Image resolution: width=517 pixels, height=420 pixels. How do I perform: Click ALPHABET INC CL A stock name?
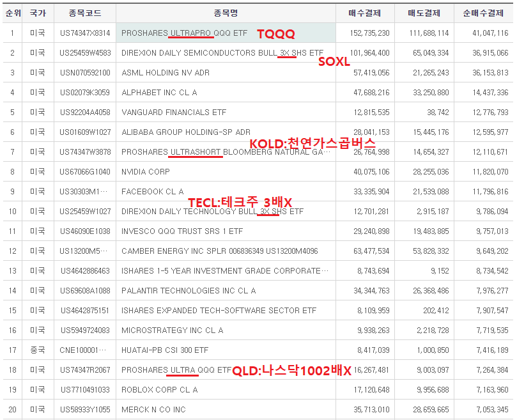(x=159, y=93)
